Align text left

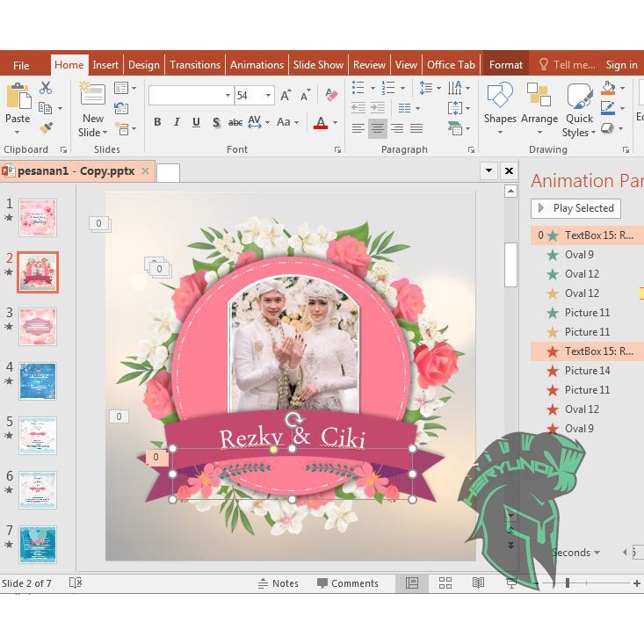[x=358, y=128]
